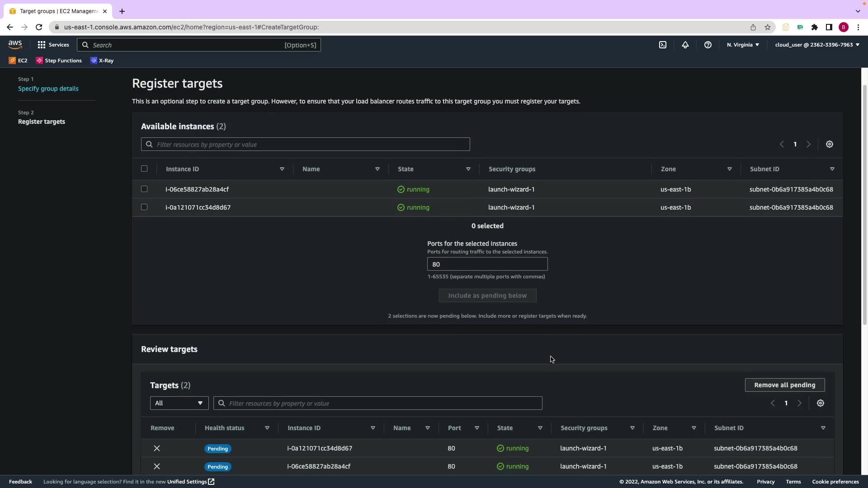
Task: Open the AWS help question-mark icon
Action: pos(708,45)
